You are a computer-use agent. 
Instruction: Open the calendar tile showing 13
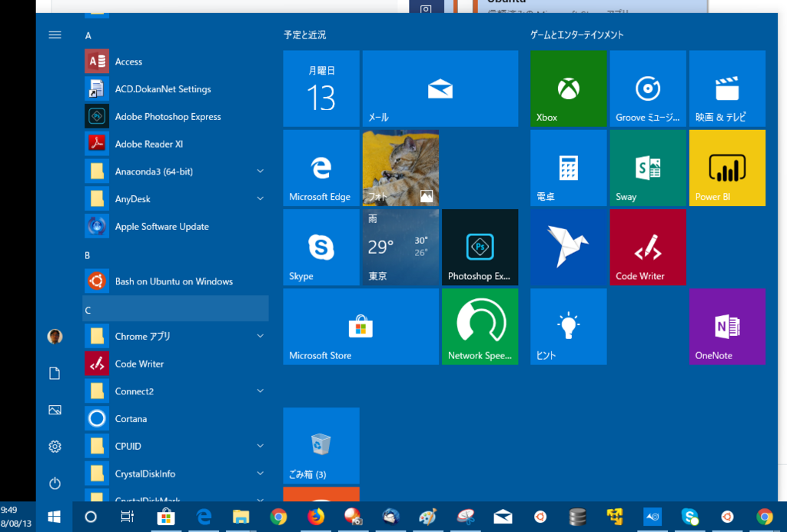[321, 88]
